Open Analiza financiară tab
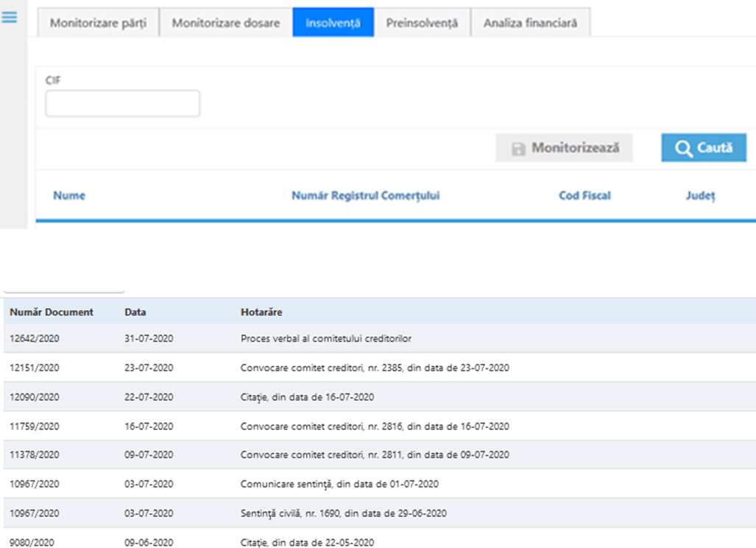 530,23
